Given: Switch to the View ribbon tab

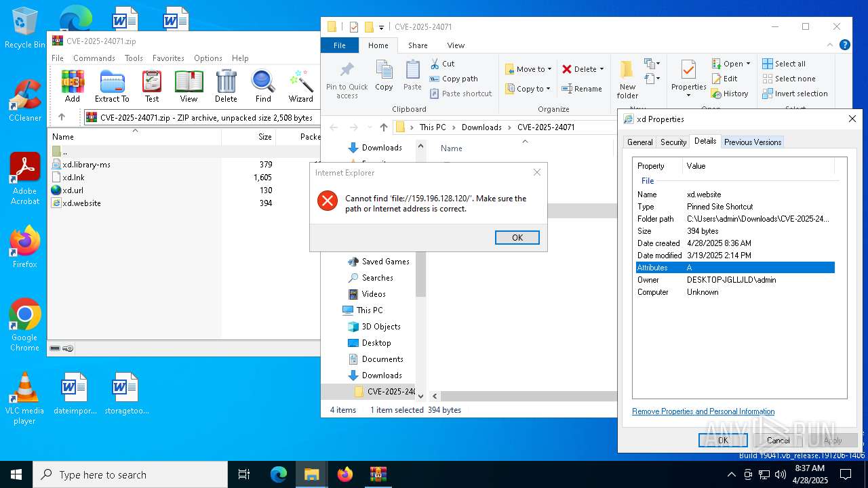Looking at the screenshot, I should 456,45.
